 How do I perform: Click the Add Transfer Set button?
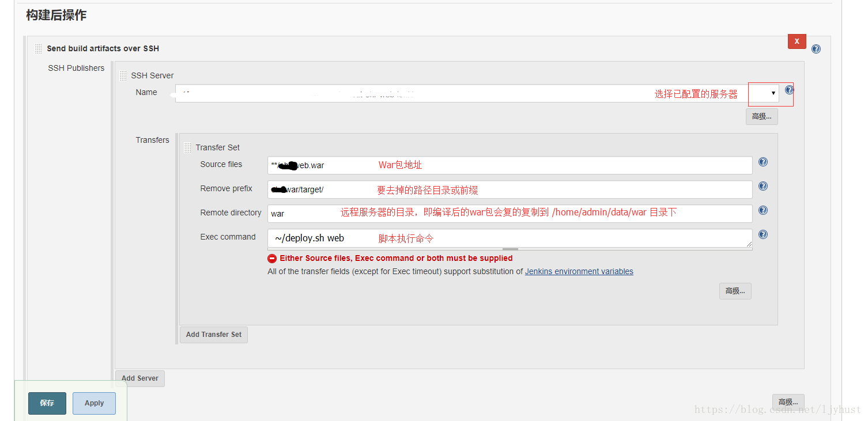pos(214,335)
